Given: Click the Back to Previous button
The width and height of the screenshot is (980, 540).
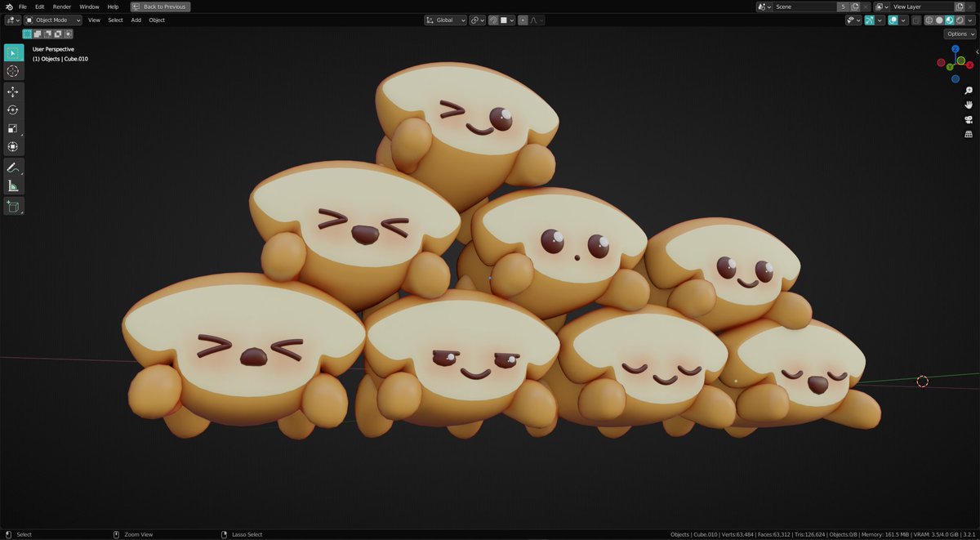Looking at the screenshot, I should [161, 7].
